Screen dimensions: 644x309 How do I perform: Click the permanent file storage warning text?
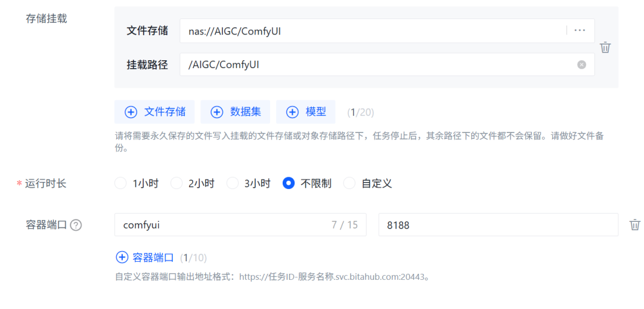click(x=360, y=142)
